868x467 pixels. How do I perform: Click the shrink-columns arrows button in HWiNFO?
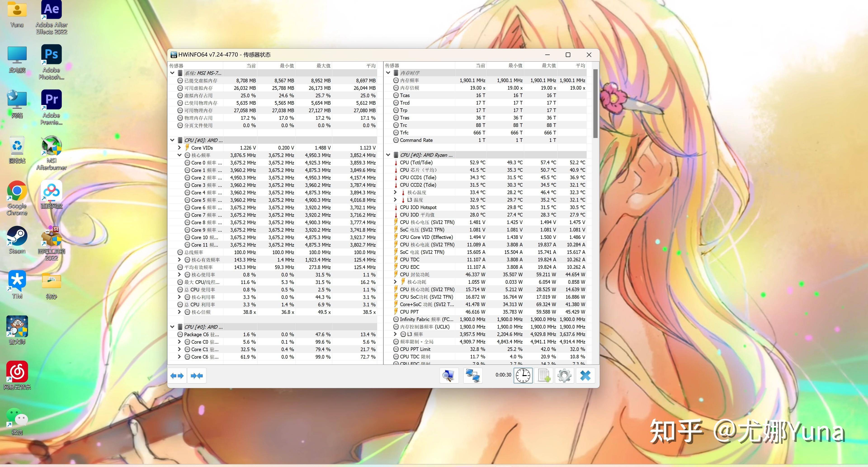coord(197,376)
